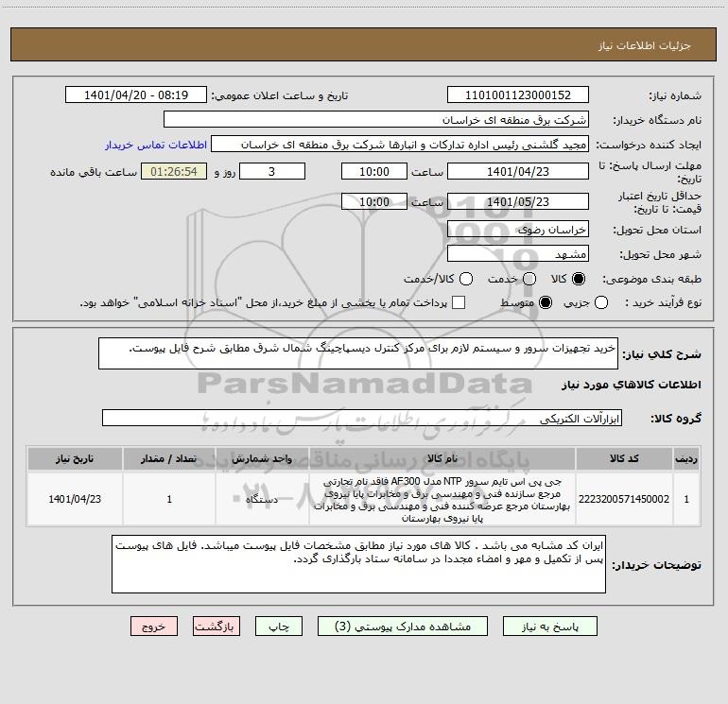Click the تعداد / مقدار column header
Image resolution: width=728 pixels, height=704 pixels.
169,458
